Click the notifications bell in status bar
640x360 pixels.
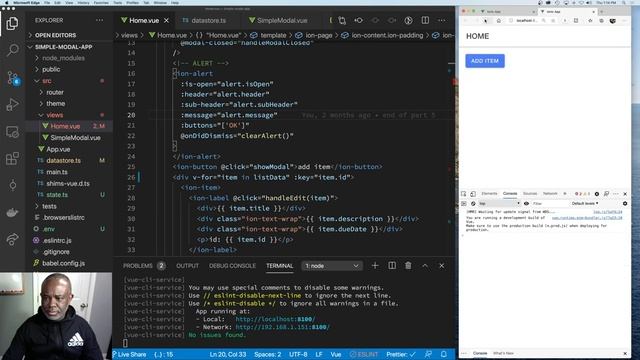point(444,354)
